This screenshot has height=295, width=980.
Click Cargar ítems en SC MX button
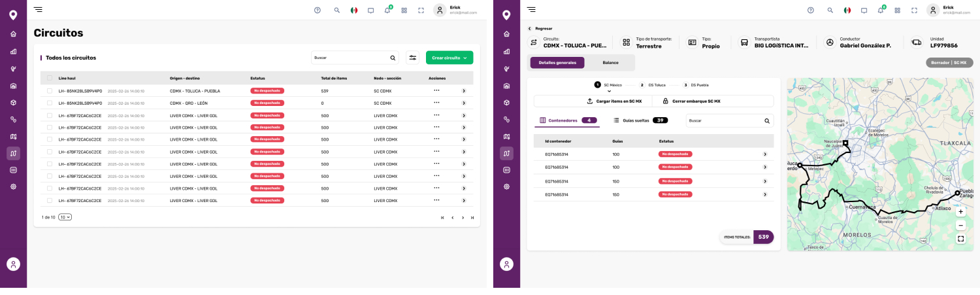pos(614,101)
